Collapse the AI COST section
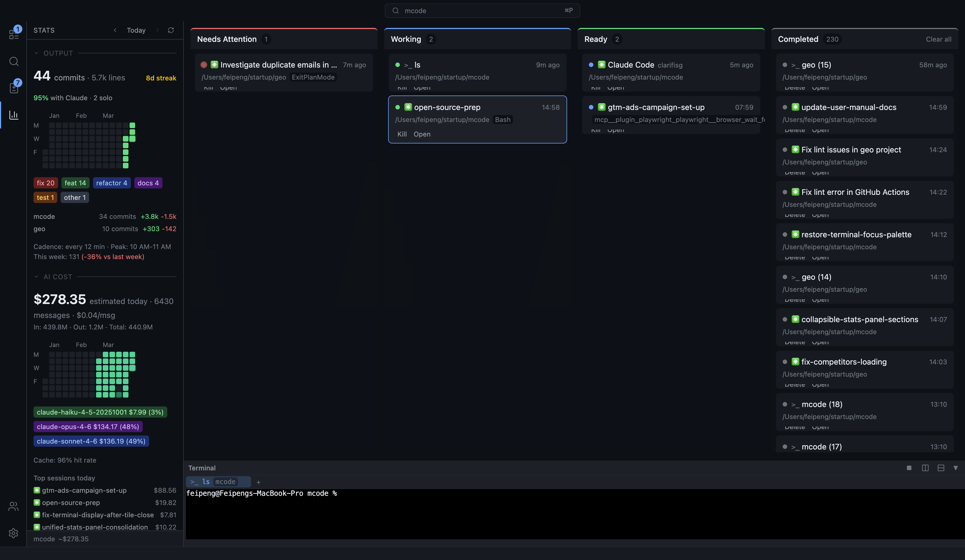This screenshot has width=965, height=560. pos(36,277)
